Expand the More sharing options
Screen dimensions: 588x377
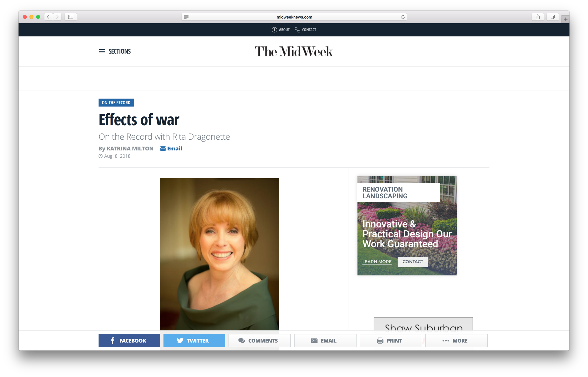pyautogui.click(x=456, y=341)
